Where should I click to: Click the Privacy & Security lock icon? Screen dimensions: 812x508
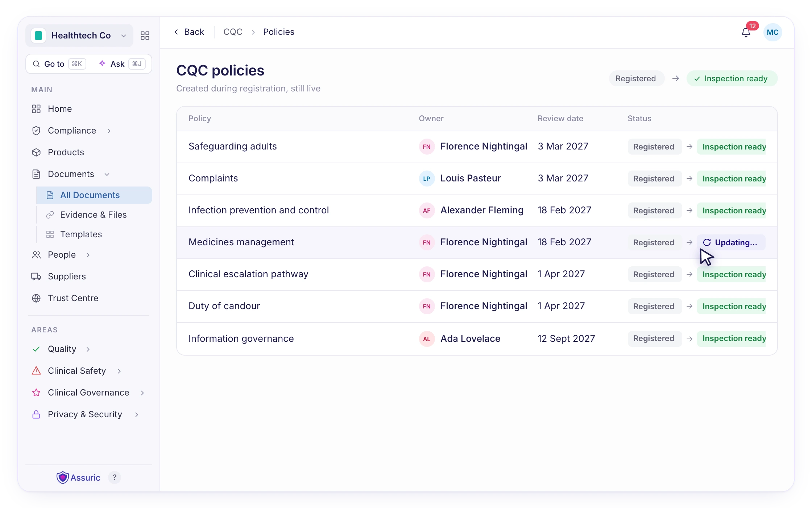[36, 414]
